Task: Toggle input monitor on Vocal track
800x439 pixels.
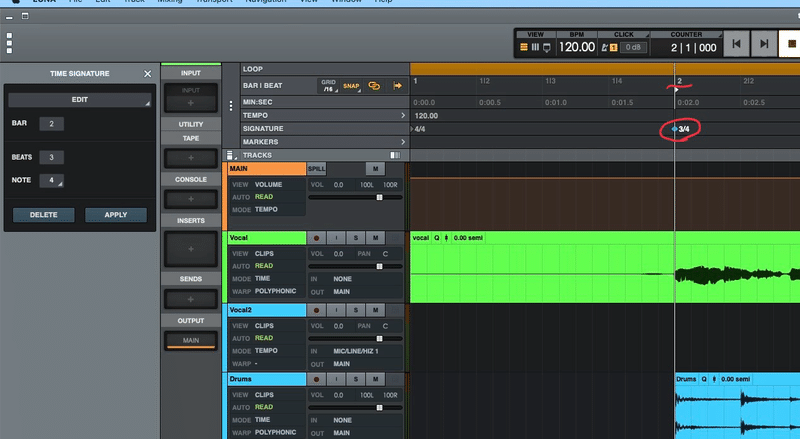Action: coord(336,238)
